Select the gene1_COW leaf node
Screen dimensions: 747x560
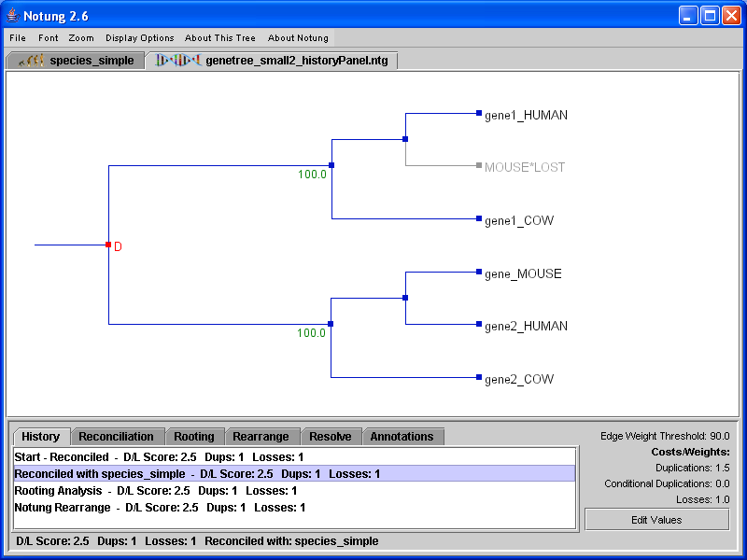[479, 219]
